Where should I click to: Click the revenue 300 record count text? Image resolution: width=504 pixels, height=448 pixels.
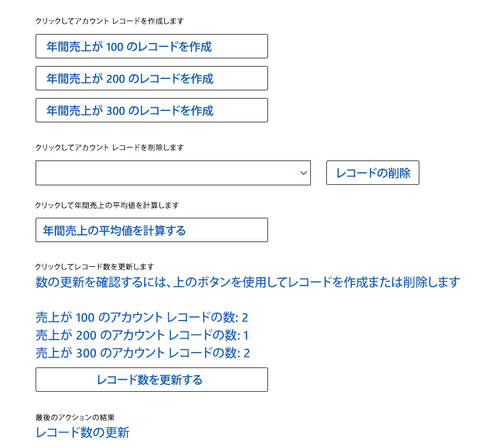pos(142,353)
